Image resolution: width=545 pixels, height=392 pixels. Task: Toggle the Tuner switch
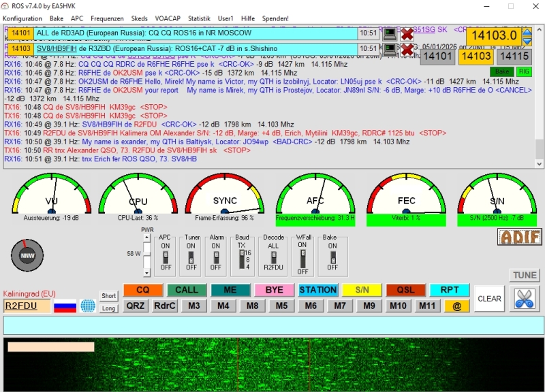point(191,257)
